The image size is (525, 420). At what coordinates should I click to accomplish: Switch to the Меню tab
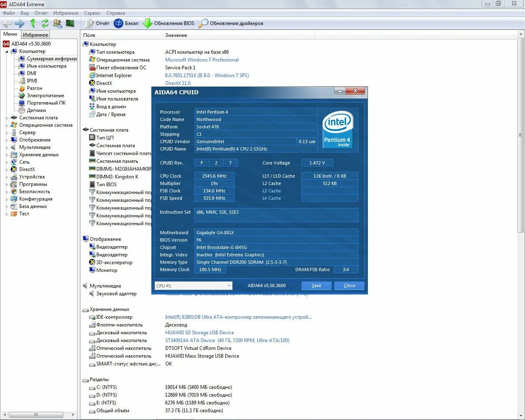tap(10, 34)
